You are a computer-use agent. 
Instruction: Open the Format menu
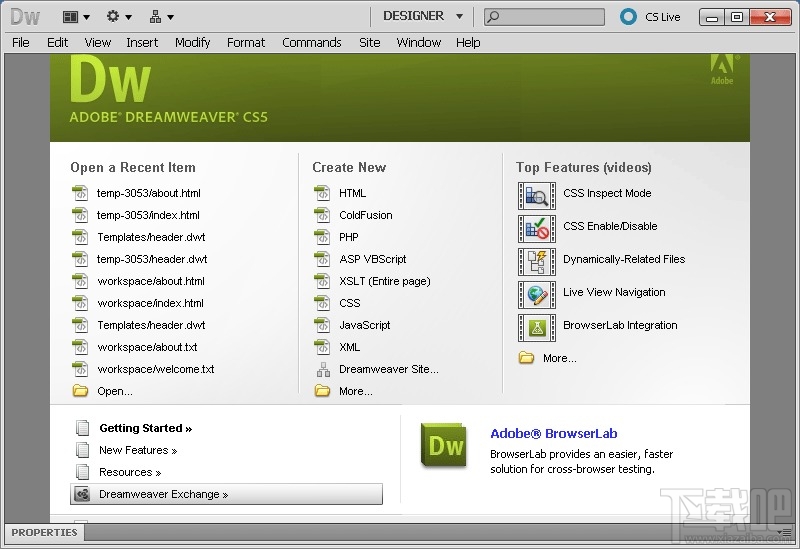point(246,42)
